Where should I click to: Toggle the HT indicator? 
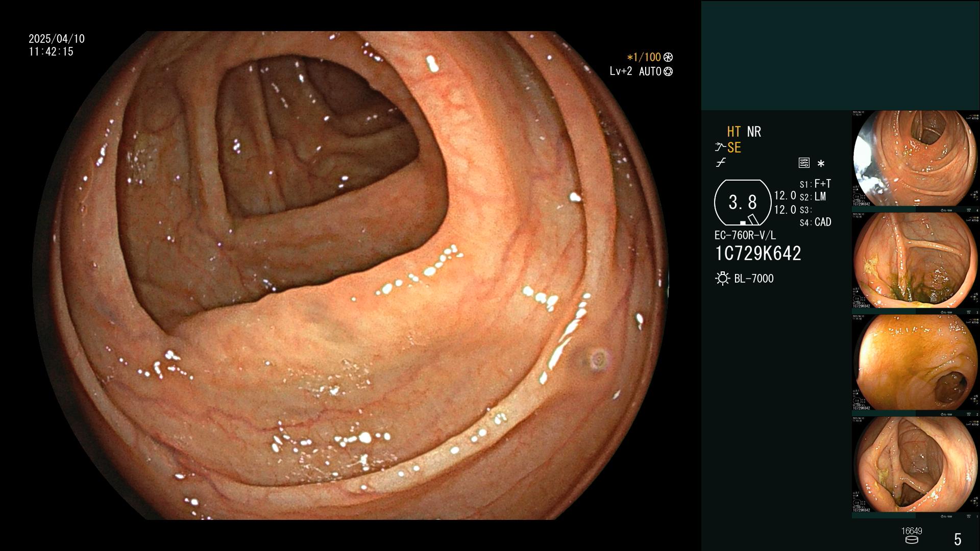733,132
